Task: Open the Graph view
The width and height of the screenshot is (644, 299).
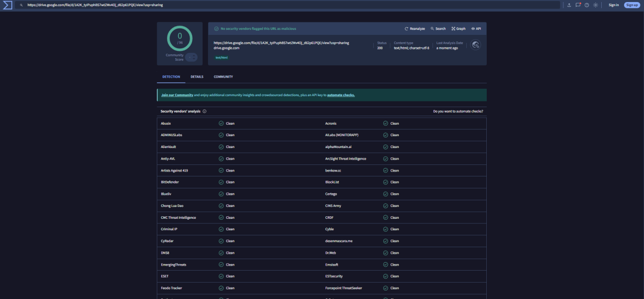Action: click(x=458, y=29)
